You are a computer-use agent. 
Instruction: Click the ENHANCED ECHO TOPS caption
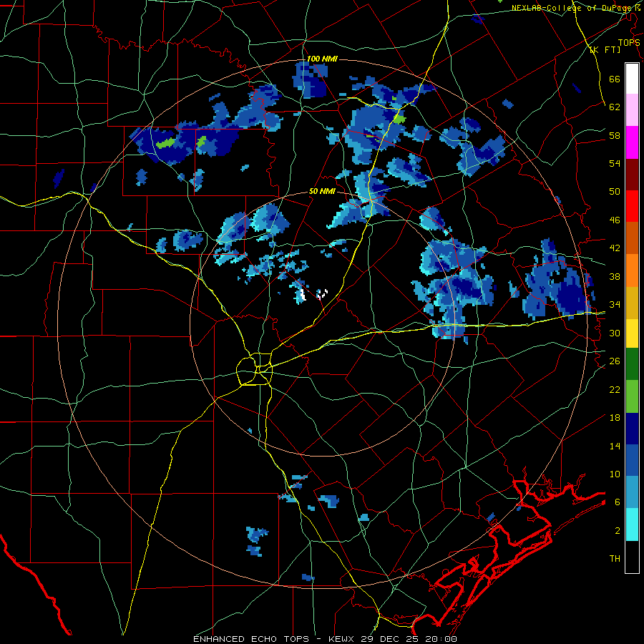point(251,639)
